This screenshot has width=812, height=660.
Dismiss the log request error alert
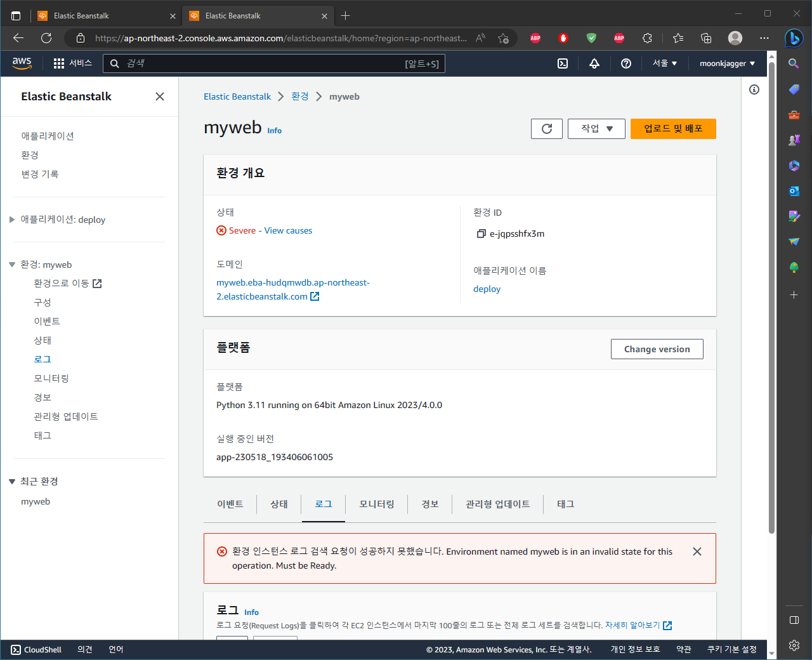tap(697, 551)
